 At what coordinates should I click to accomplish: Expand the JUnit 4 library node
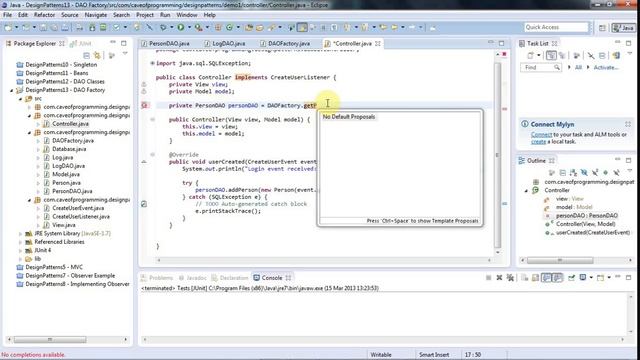20,251
